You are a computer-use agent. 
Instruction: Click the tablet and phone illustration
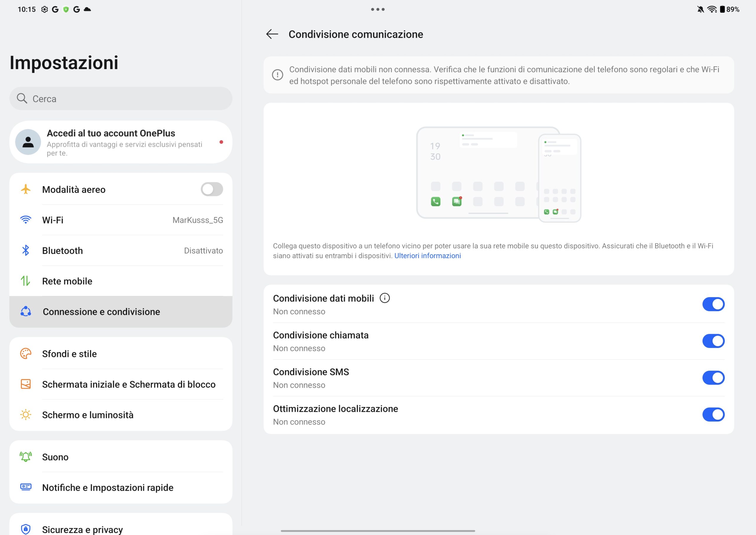(498, 174)
